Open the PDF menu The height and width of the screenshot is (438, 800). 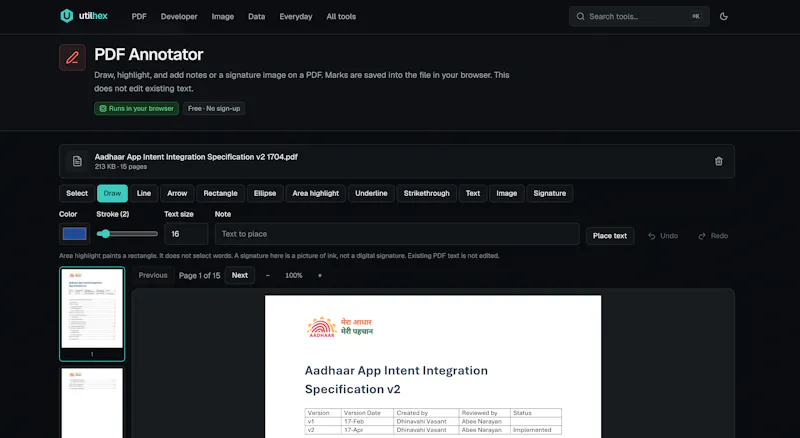click(x=139, y=16)
